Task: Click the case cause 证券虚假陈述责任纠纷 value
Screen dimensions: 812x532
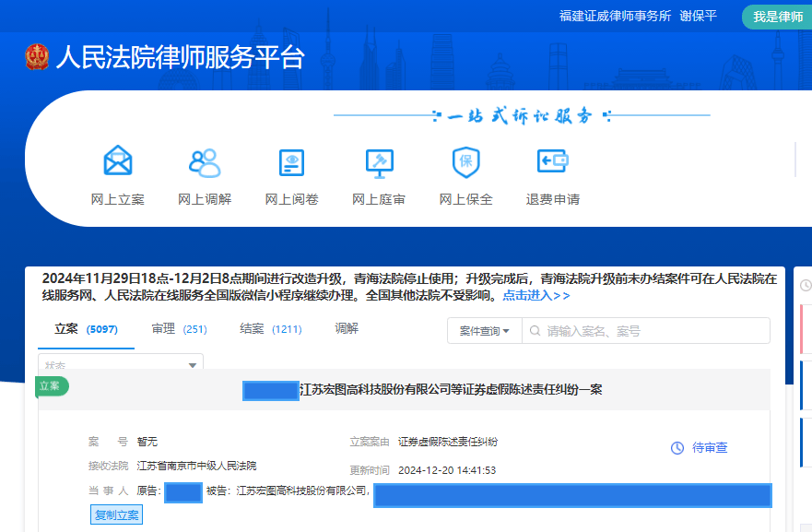Action: 448,442
